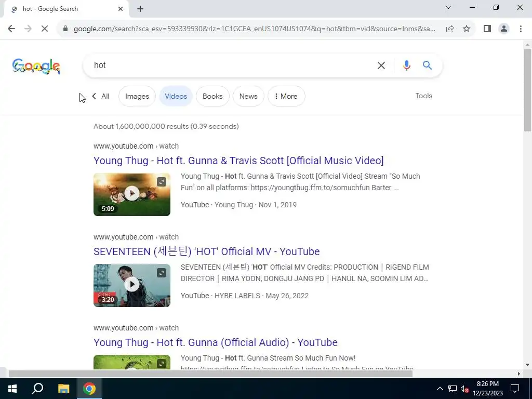The width and height of the screenshot is (532, 399).
Task: Go back using the browser back arrow
Action: pos(11,29)
